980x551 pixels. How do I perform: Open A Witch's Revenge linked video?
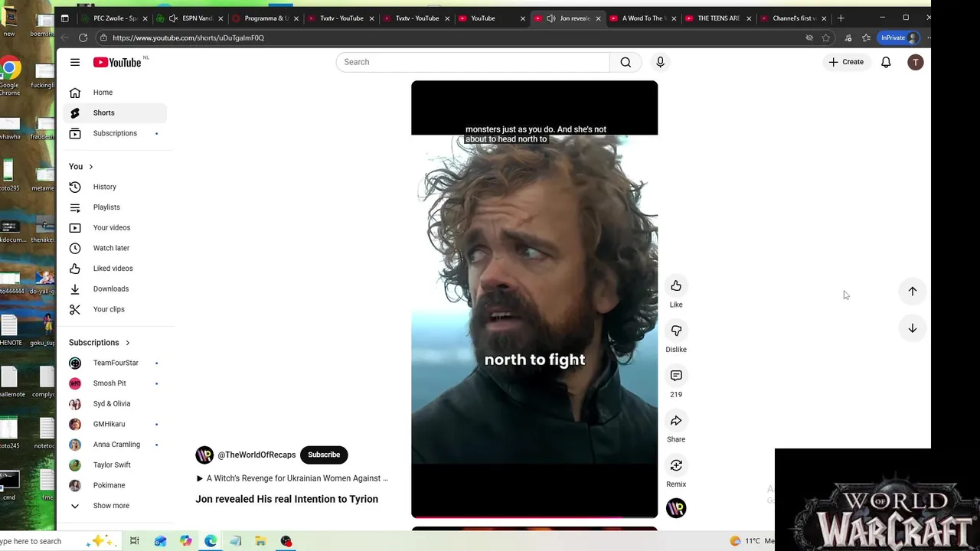pos(292,478)
